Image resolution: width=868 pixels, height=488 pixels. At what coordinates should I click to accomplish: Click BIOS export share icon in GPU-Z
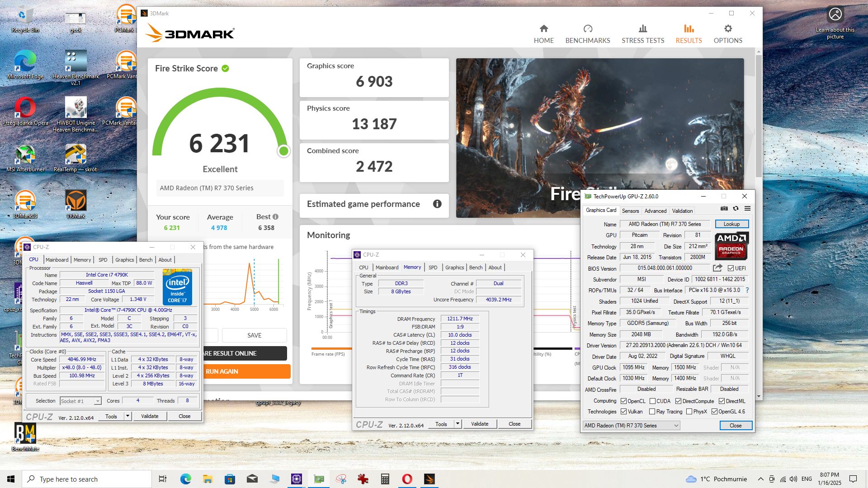717,268
